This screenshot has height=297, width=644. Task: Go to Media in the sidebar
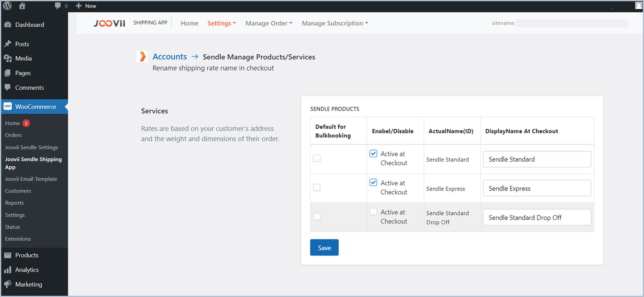coord(23,58)
